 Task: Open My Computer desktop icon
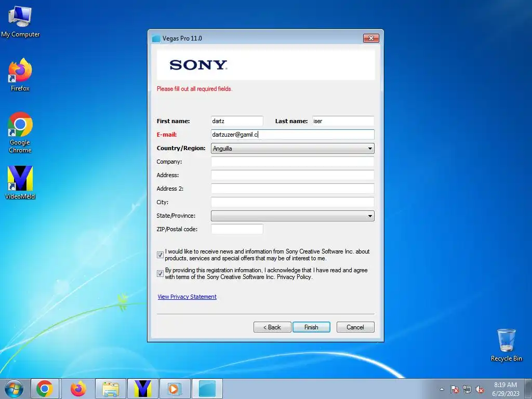pos(20,21)
